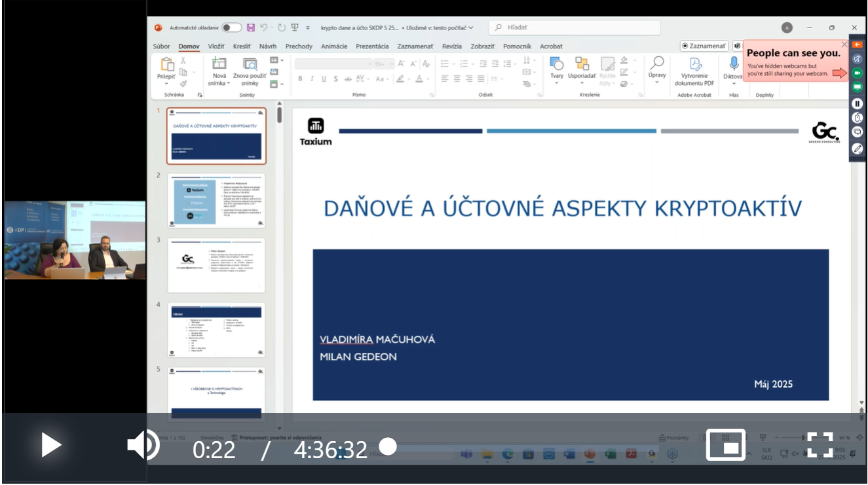Click the Nová snímka icon

pyautogui.click(x=219, y=63)
